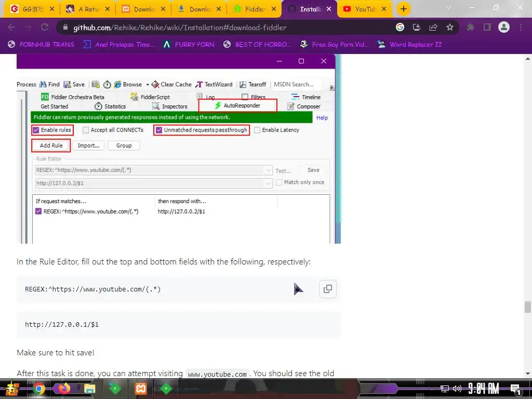Copy the REGEX code block
The width and height of the screenshot is (532, 399).
(x=328, y=289)
